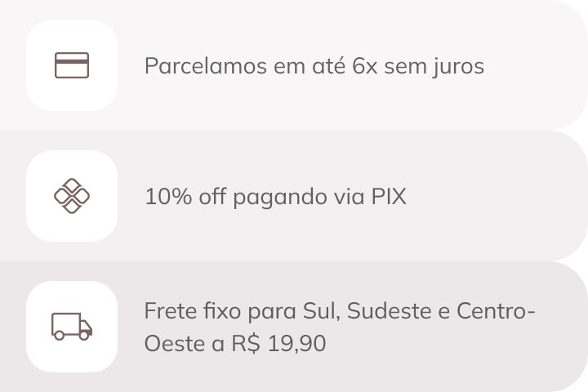Tap the stripe on the credit card icon
588x392 pixels.
(72, 62)
